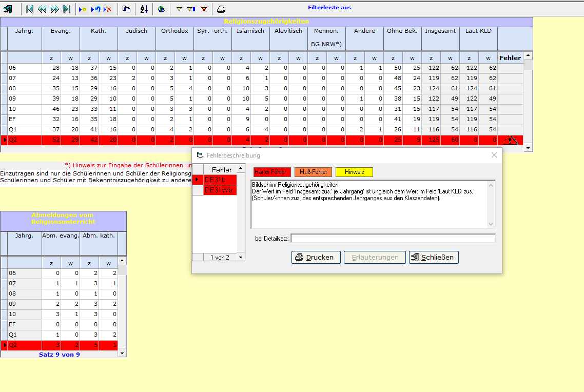Click into the 'bei Detailsatz' text field

point(393,238)
